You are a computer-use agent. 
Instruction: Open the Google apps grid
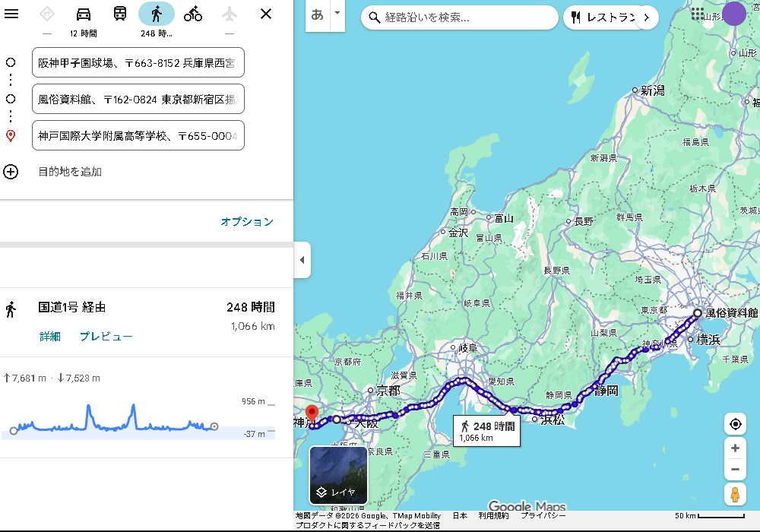(698, 14)
